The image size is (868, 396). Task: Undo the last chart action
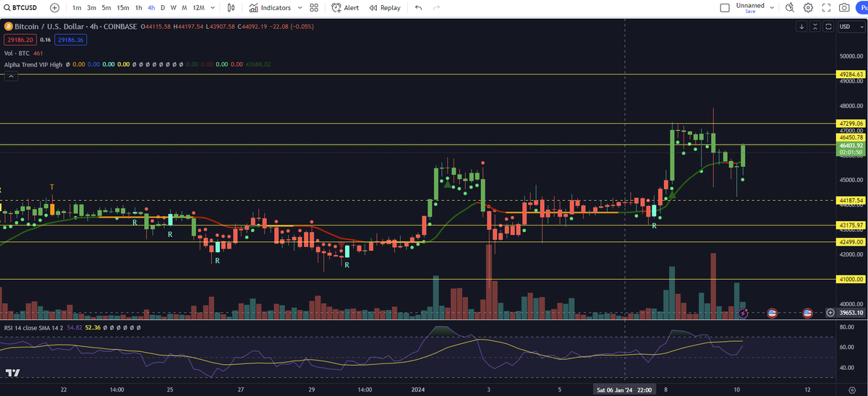pyautogui.click(x=418, y=7)
